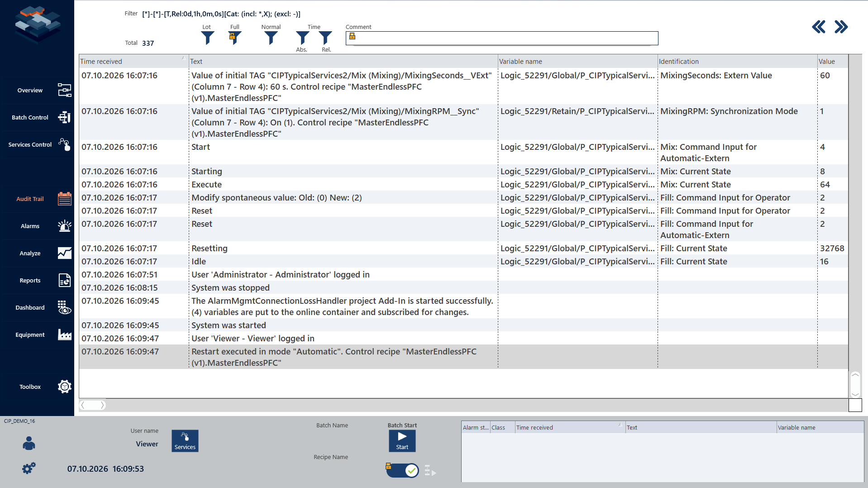868x488 pixels.
Task: Select the 'Execute' log entry
Action: (463, 184)
